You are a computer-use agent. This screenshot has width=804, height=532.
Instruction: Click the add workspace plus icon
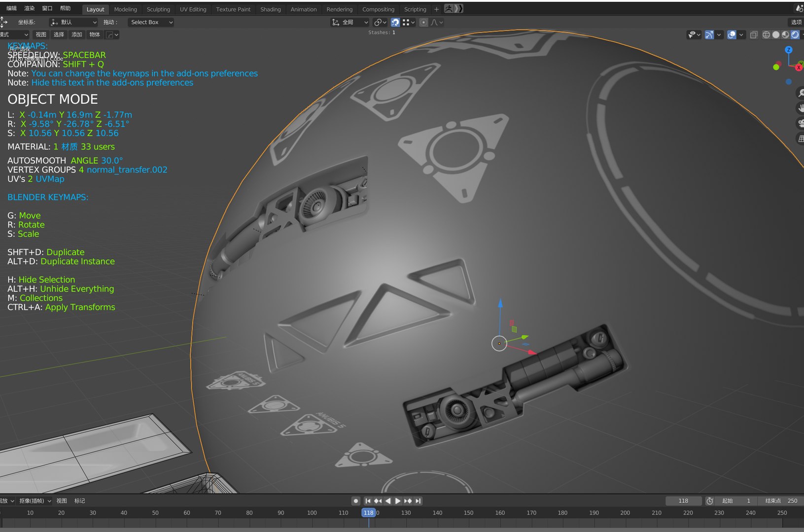pyautogui.click(x=436, y=9)
